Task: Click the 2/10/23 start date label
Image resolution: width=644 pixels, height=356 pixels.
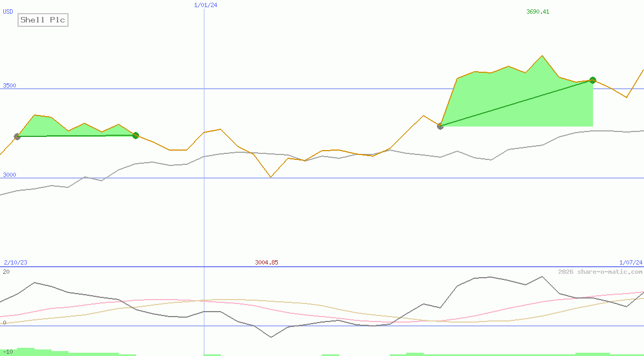Action: [x=15, y=262]
